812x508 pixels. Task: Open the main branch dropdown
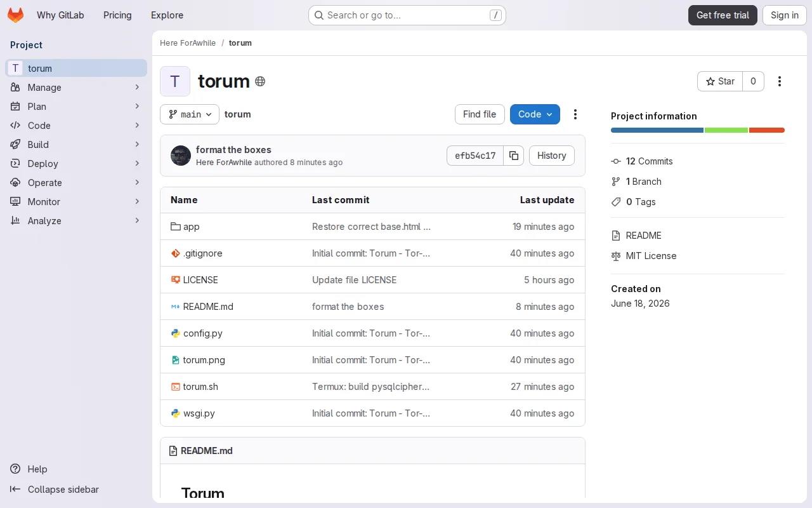pyautogui.click(x=190, y=114)
